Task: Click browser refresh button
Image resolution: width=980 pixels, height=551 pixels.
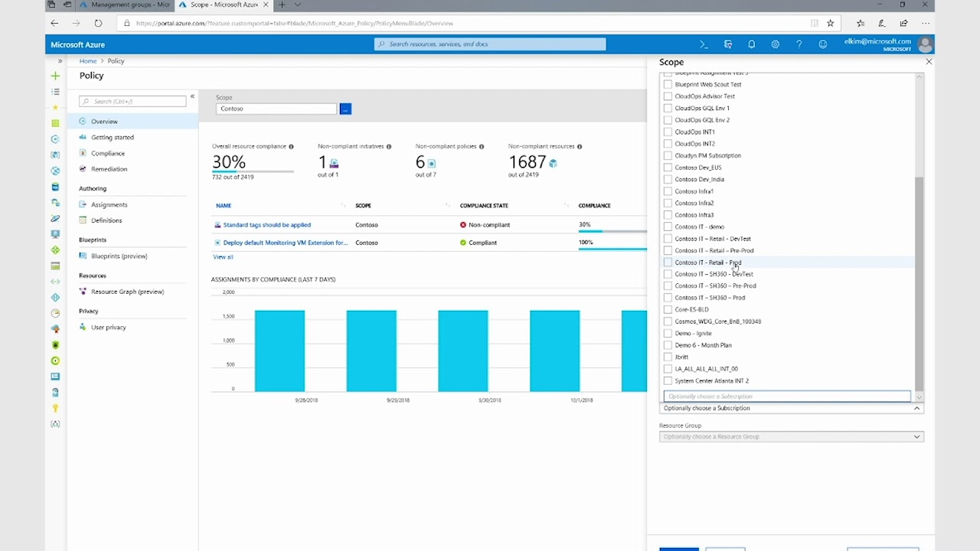Action: tap(98, 23)
